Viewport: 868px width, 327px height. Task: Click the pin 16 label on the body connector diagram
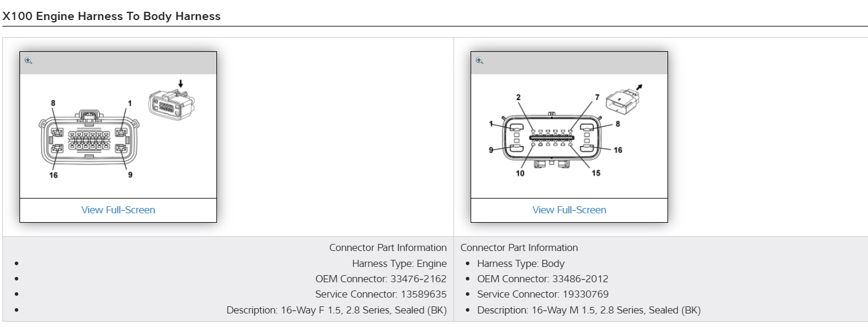coord(617,150)
